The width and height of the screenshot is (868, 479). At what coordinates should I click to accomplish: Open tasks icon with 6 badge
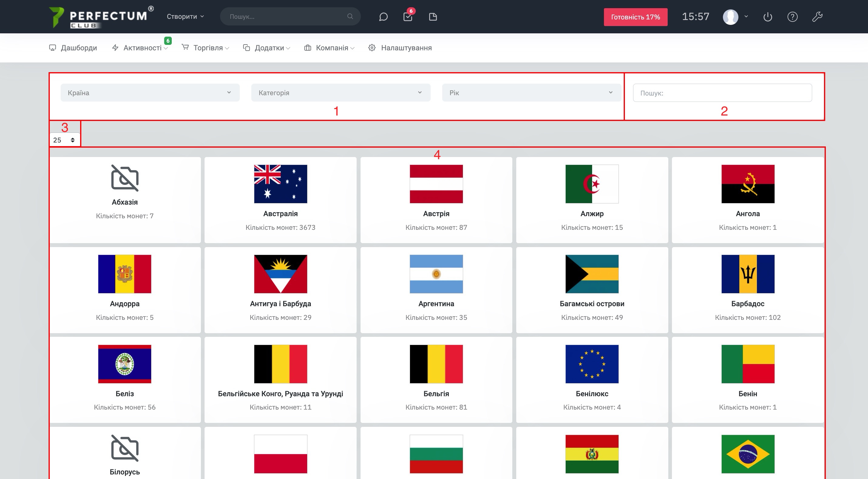tap(408, 17)
